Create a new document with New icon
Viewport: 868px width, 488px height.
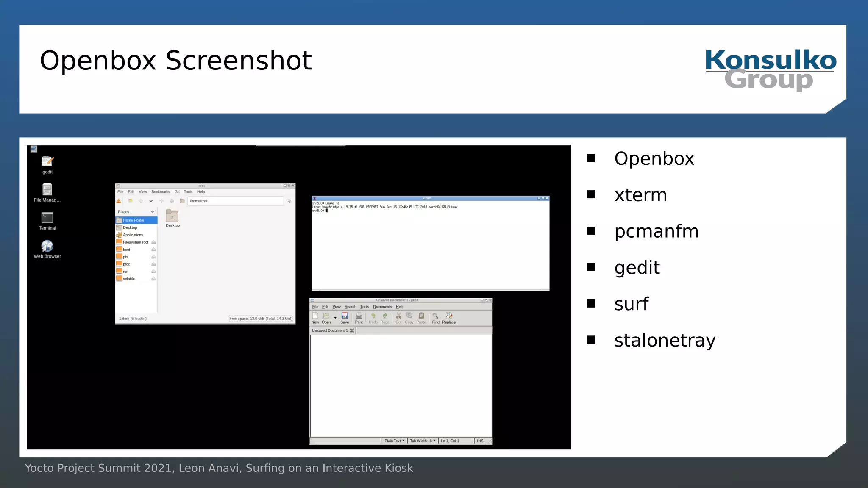click(315, 316)
